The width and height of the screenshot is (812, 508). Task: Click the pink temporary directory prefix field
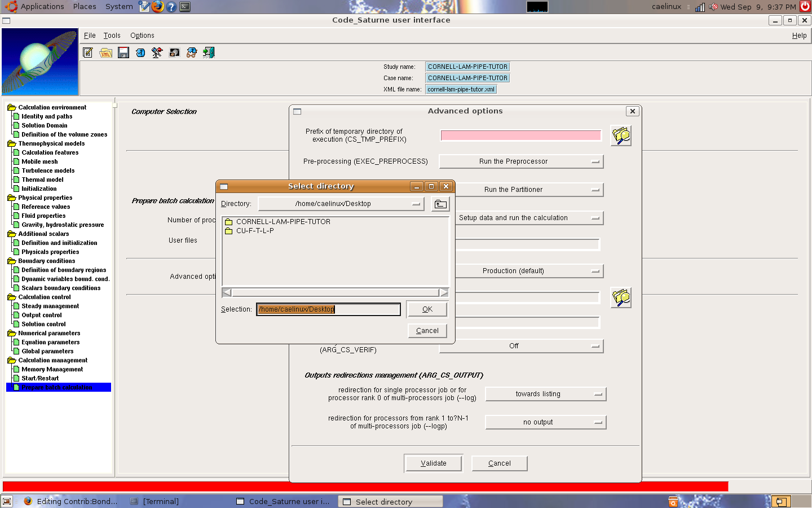point(521,135)
